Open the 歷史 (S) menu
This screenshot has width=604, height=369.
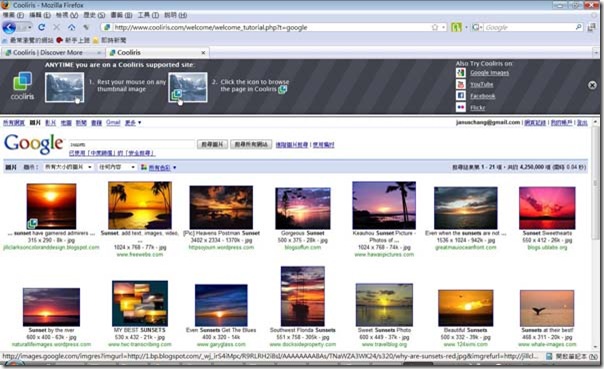[x=94, y=15]
